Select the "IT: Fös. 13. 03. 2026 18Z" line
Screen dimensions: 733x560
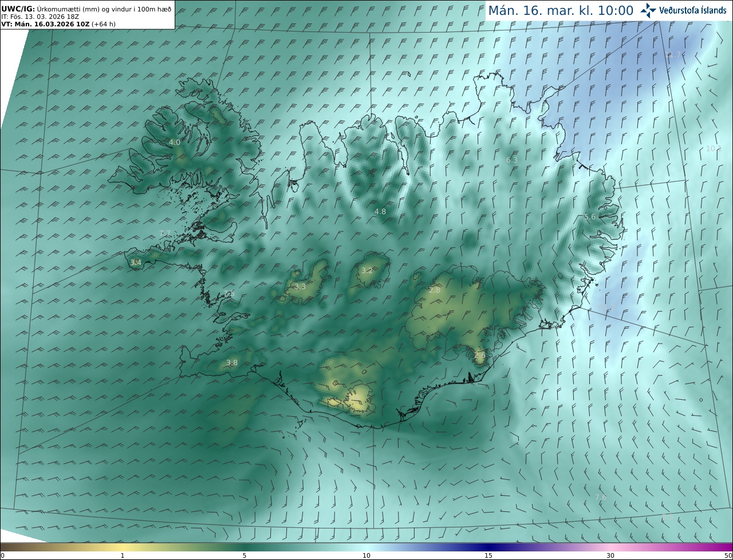(40, 17)
